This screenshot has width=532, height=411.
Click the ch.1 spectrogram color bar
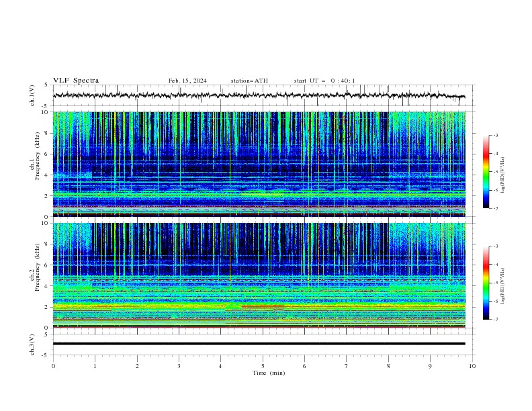coord(486,172)
